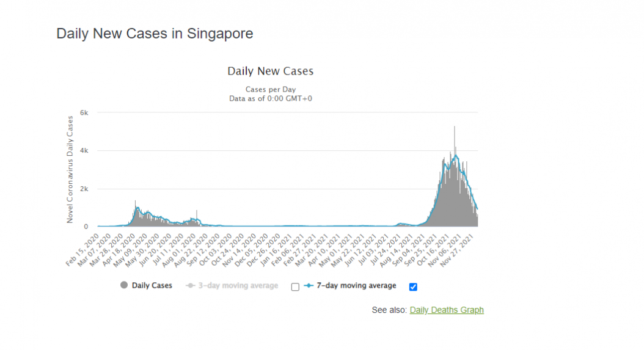This screenshot has width=644, height=350.
Task: Click the Feb 15, 2020 date label
Action: click(83, 250)
